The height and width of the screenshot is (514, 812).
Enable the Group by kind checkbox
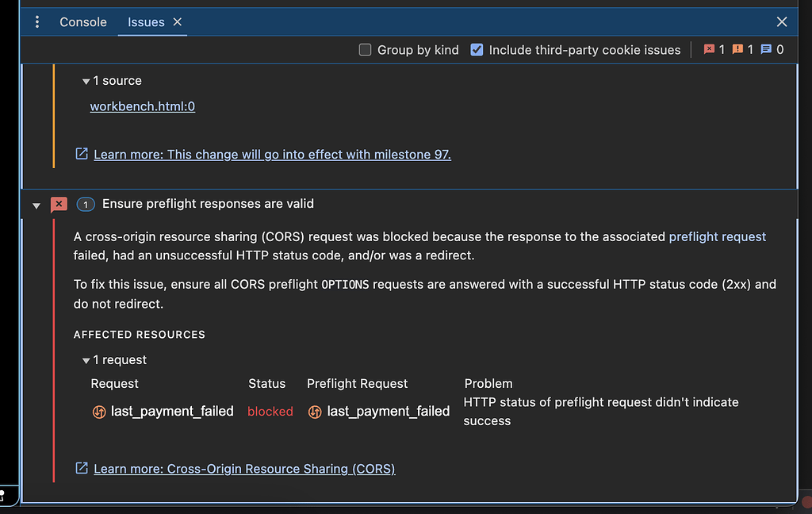(365, 49)
